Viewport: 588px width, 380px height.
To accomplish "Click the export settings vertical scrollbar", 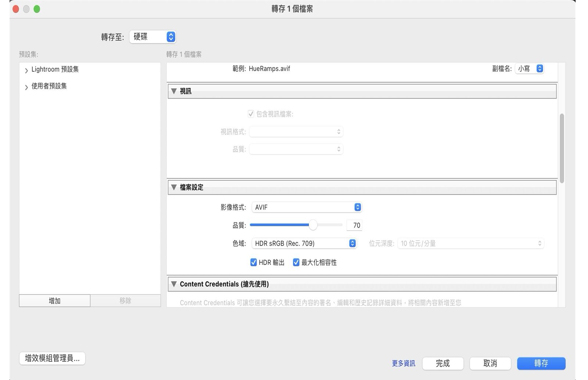I will pyautogui.click(x=562, y=149).
